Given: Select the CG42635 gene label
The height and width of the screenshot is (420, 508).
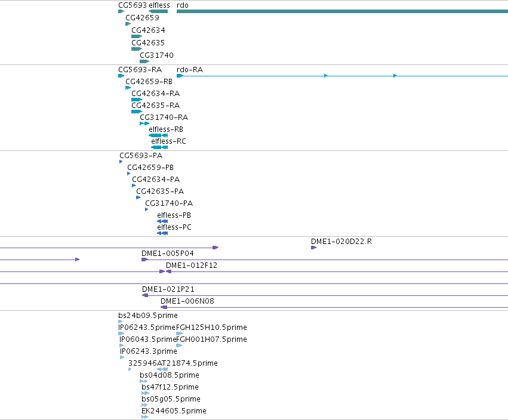Looking at the screenshot, I should [148, 43].
